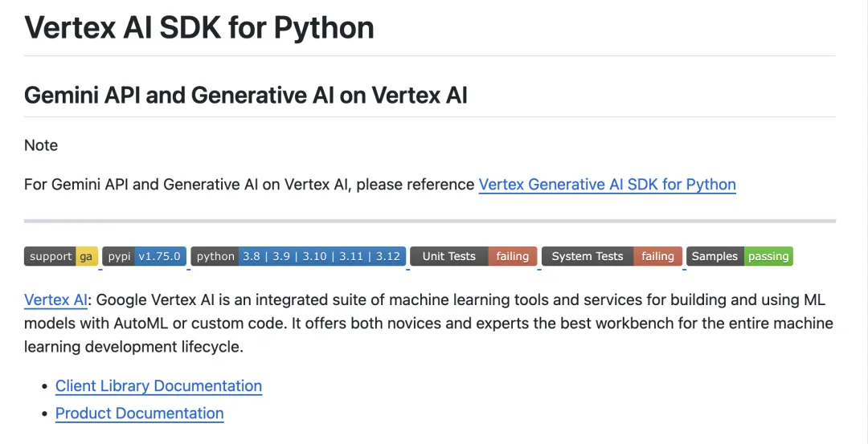
Task: Click the python versions badge
Action: pos(298,256)
